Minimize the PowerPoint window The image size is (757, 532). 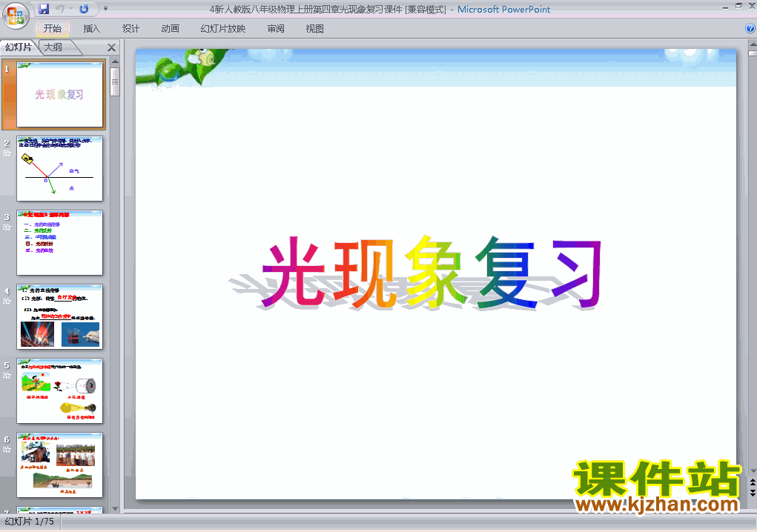click(x=726, y=7)
